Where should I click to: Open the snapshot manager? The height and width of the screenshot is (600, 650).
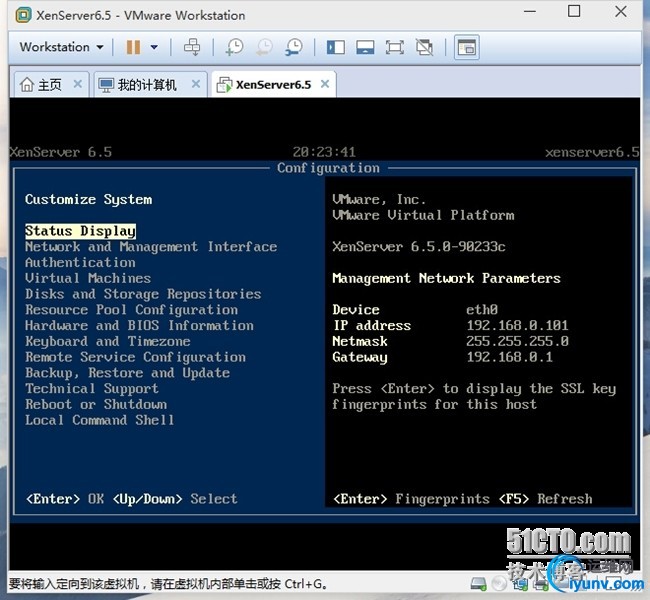tap(294, 47)
